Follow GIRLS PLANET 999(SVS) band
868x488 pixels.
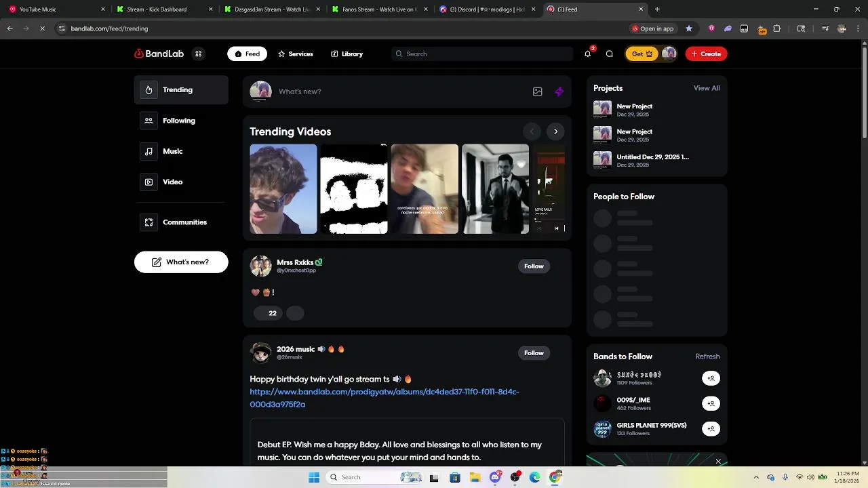711,428
